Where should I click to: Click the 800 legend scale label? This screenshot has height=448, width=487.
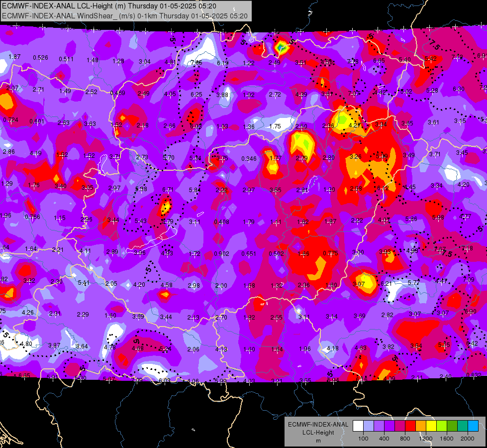point(405,439)
